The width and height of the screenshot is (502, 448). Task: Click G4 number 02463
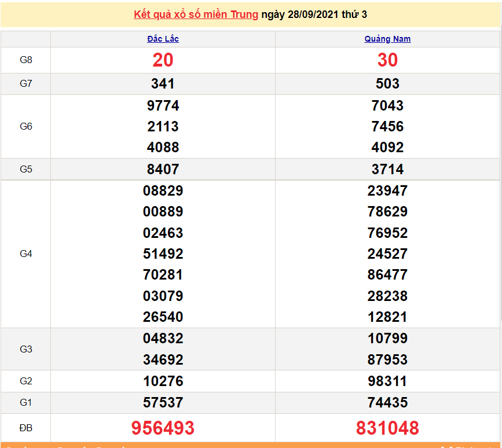coord(163,233)
